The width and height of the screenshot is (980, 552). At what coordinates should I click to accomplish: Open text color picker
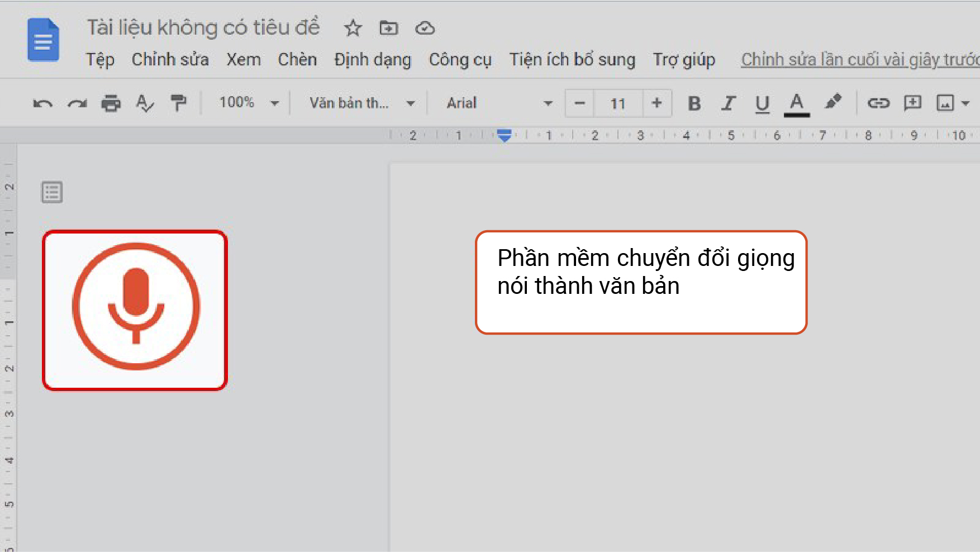coord(797,104)
